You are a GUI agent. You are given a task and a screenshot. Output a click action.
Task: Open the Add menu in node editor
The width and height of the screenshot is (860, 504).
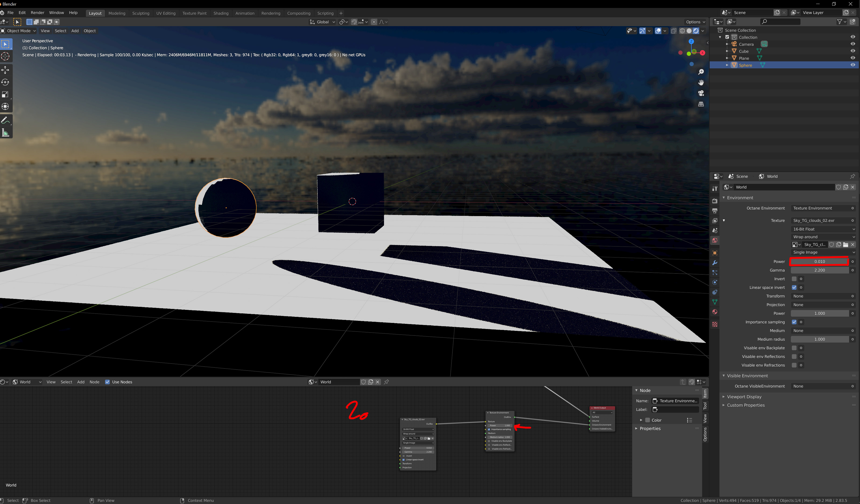[81, 382]
